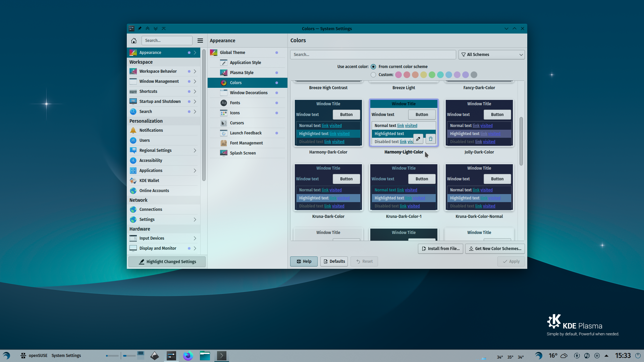The width and height of the screenshot is (644, 362).
Task: Open the All Schemes filter dropdown
Action: 491,54
